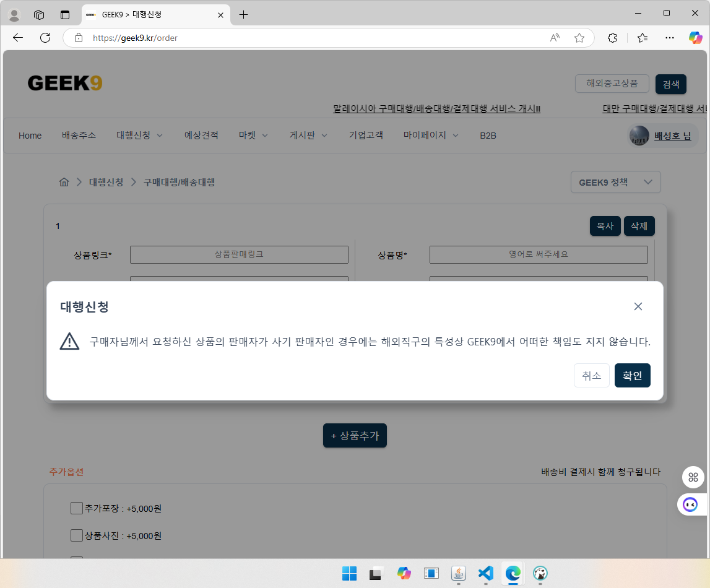Screen dimensions: 710x588
Task: Add page to favorites star icon
Action: click(579, 38)
